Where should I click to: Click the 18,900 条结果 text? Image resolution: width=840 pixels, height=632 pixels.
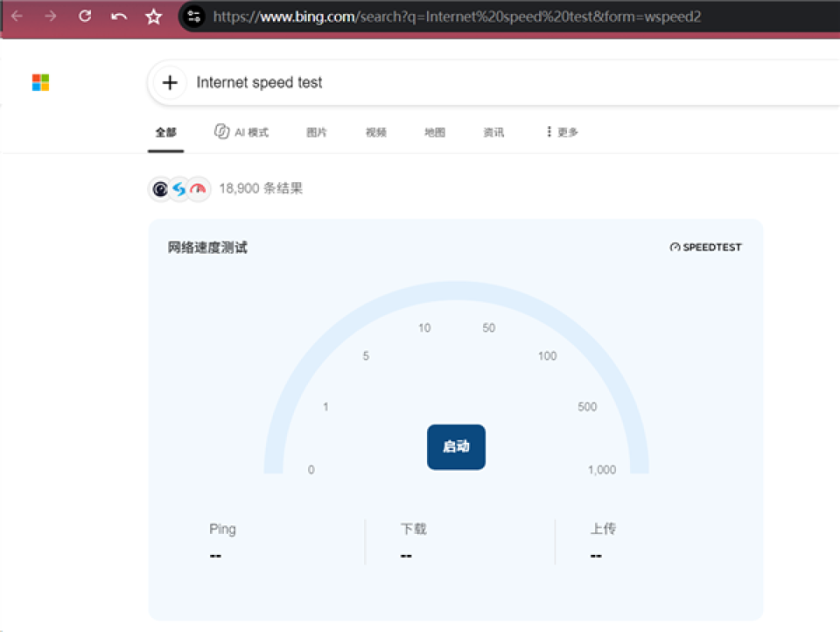point(261,188)
